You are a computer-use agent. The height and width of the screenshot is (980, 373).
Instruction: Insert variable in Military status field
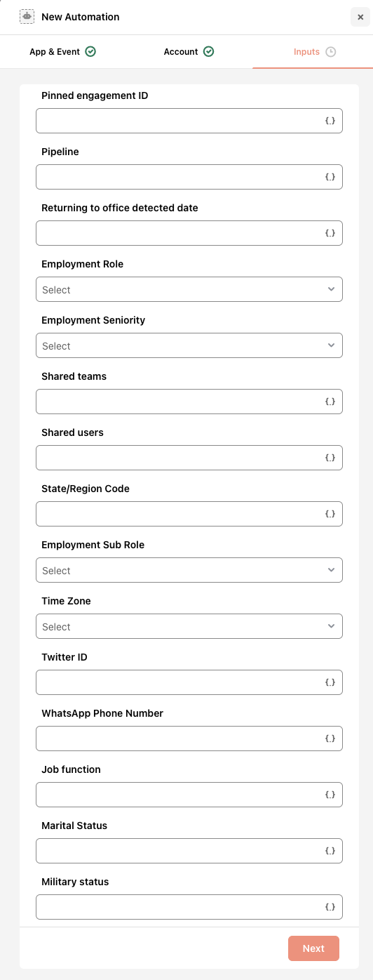coord(330,907)
